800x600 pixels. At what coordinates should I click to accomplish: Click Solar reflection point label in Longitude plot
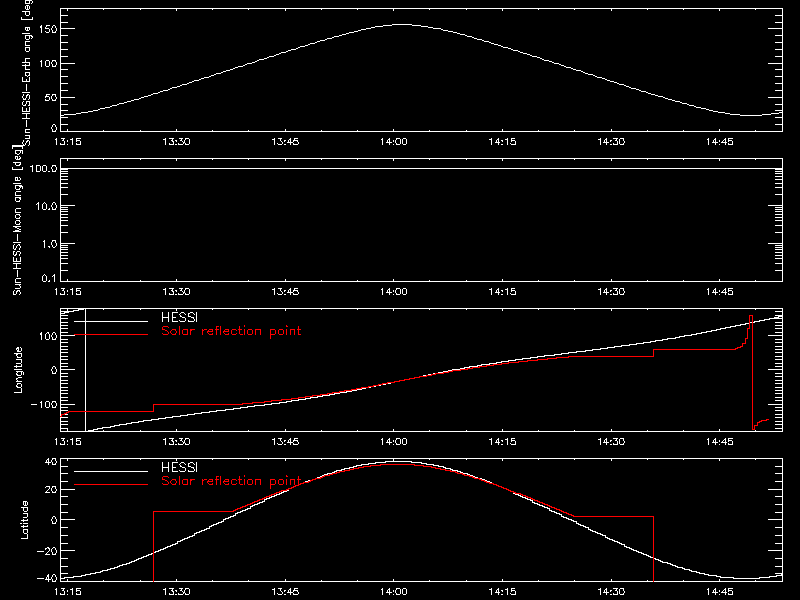231,331
